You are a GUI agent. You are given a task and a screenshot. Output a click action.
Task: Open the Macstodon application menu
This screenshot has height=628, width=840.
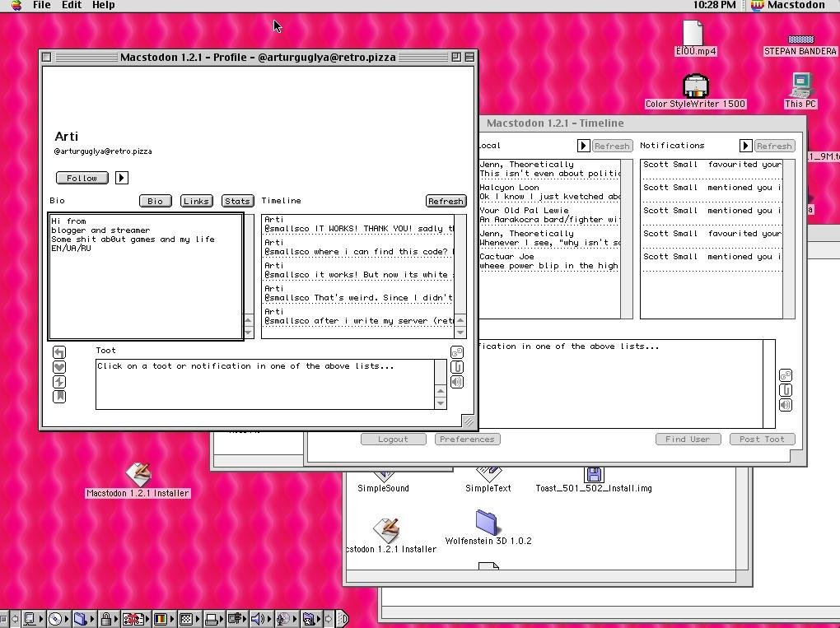[x=789, y=6]
